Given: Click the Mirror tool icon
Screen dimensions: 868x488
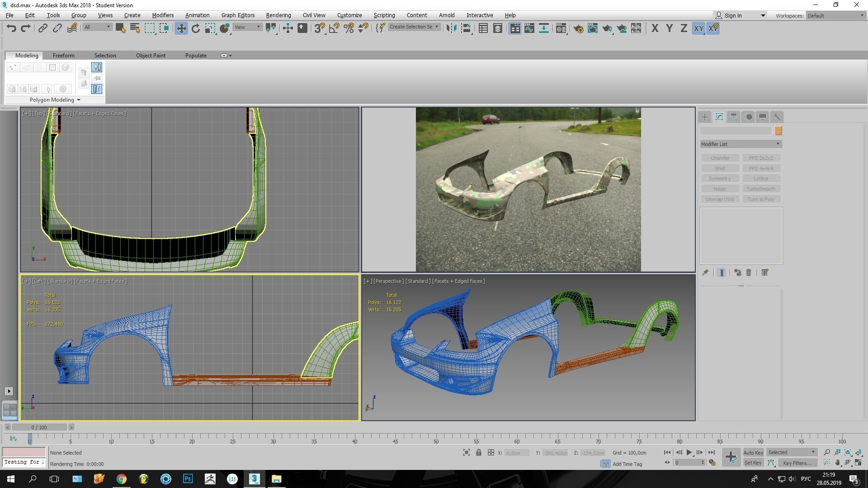Looking at the screenshot, I should click(x=451, y=28).
